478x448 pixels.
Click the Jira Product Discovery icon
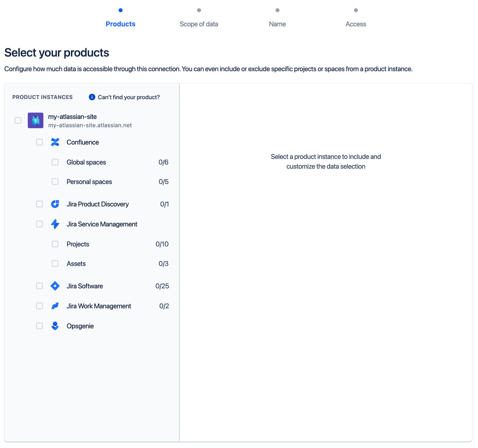[x=55, y=204]
